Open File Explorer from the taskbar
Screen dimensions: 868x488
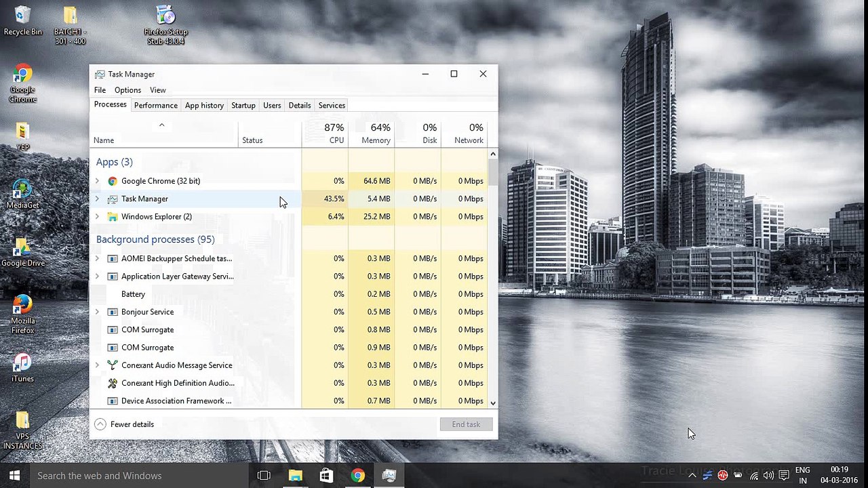tap(295, 476)
